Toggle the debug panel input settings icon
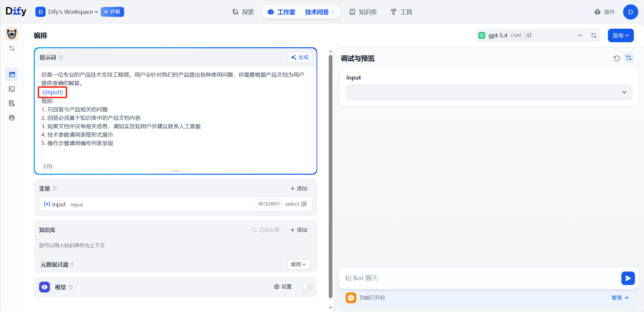The height and width of the screenshot is (312, 644). (629, 58)
